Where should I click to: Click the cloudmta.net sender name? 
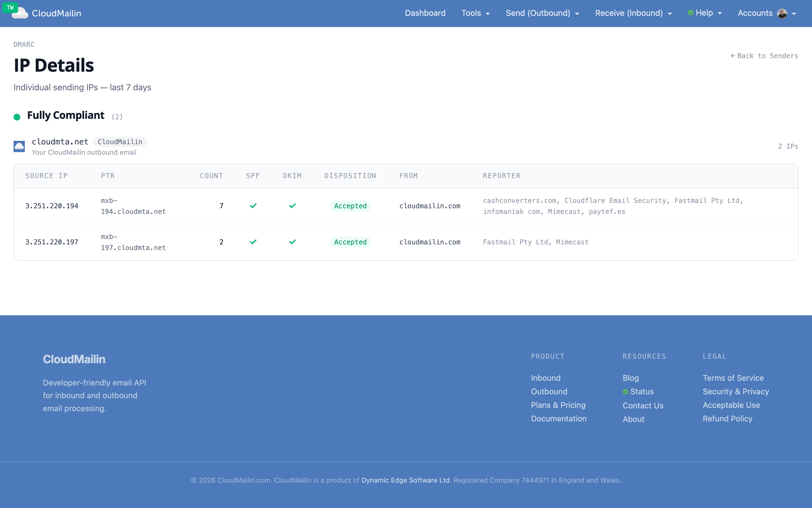tap(60, 142)
